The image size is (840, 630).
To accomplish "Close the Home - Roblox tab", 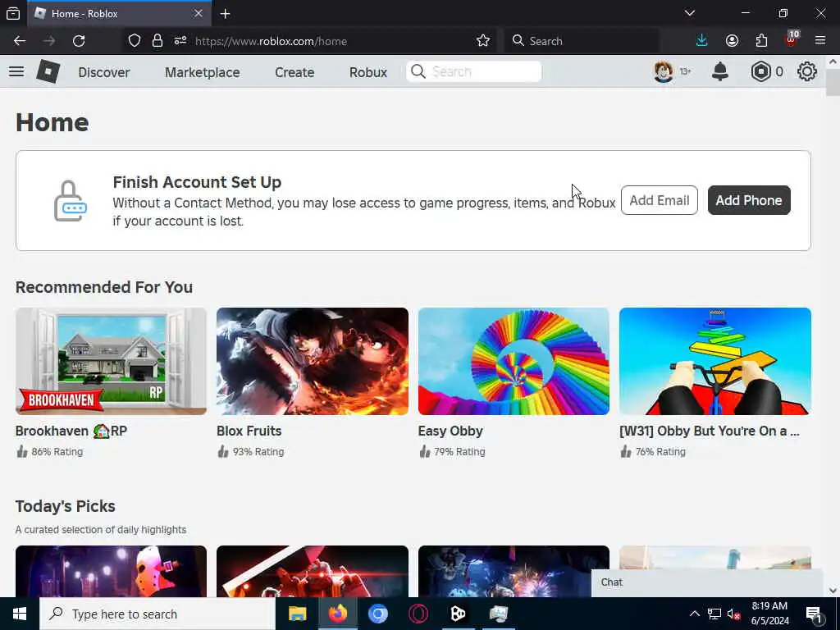I will 199,13.
